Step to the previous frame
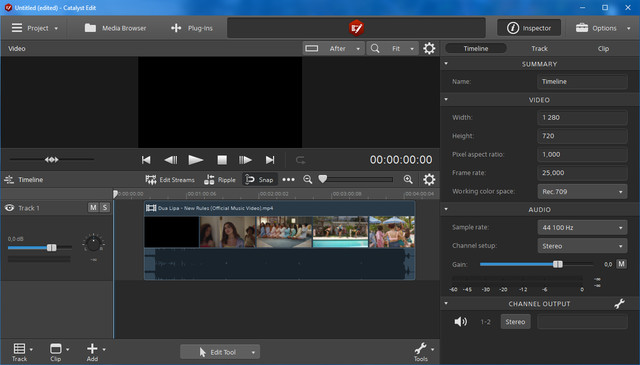 point(171,160)
